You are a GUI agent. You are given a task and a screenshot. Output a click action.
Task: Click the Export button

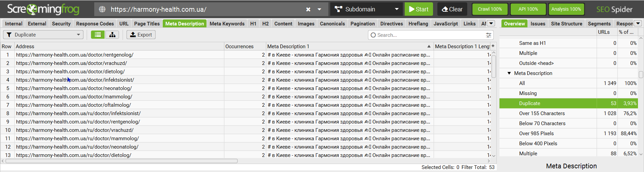(x=141, y=35)
